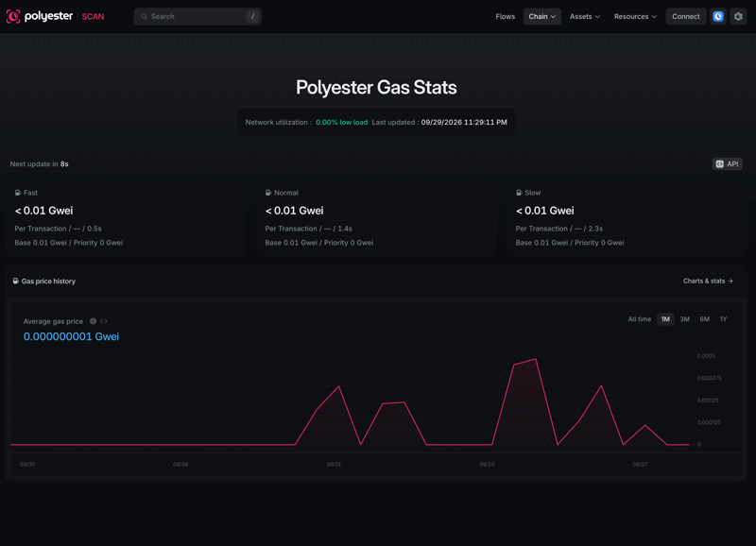Viewport: 756px width, 546px height.
Task: Click the Fast gas pump icon
Action: pos(18,193)
